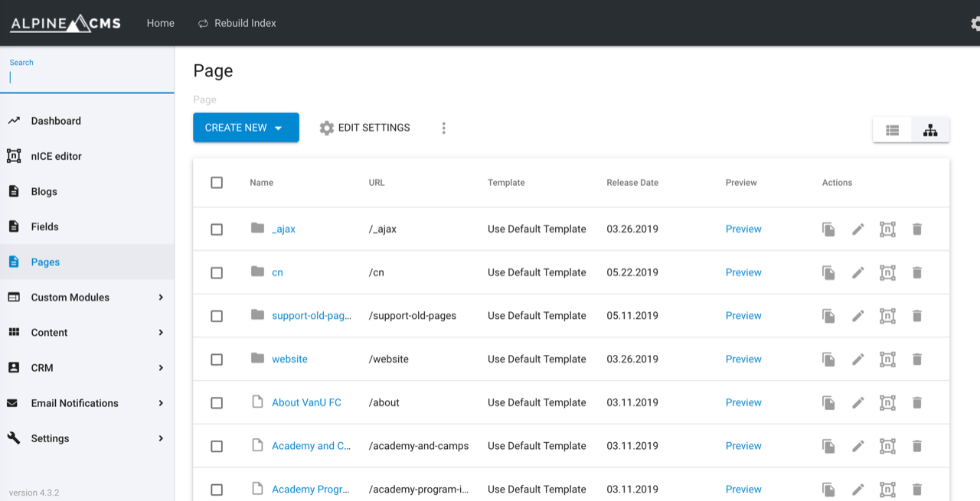Screen dimensions: 980x501
Task: Check the box for the _ajax row
Action: coord(217,229)
